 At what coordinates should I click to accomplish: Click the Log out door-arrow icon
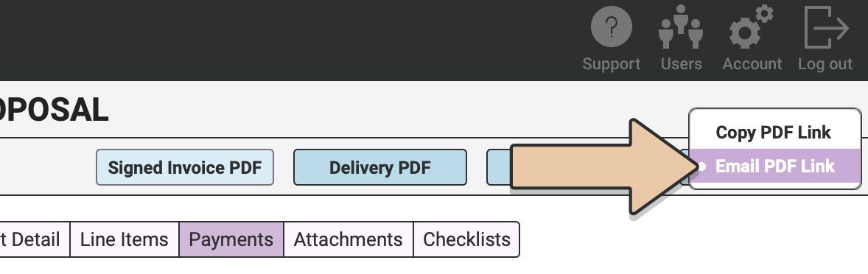pyautogui.click(x=826, y=27)
